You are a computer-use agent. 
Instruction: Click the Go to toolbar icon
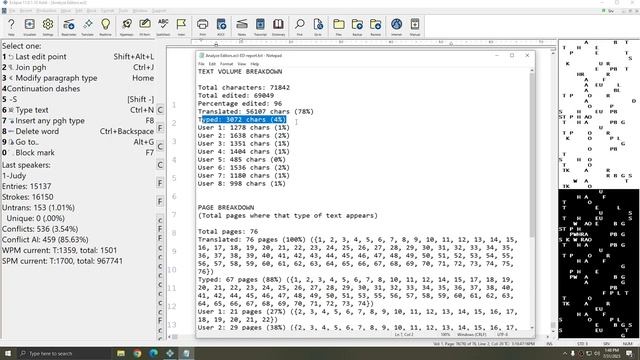pos(318,27)
